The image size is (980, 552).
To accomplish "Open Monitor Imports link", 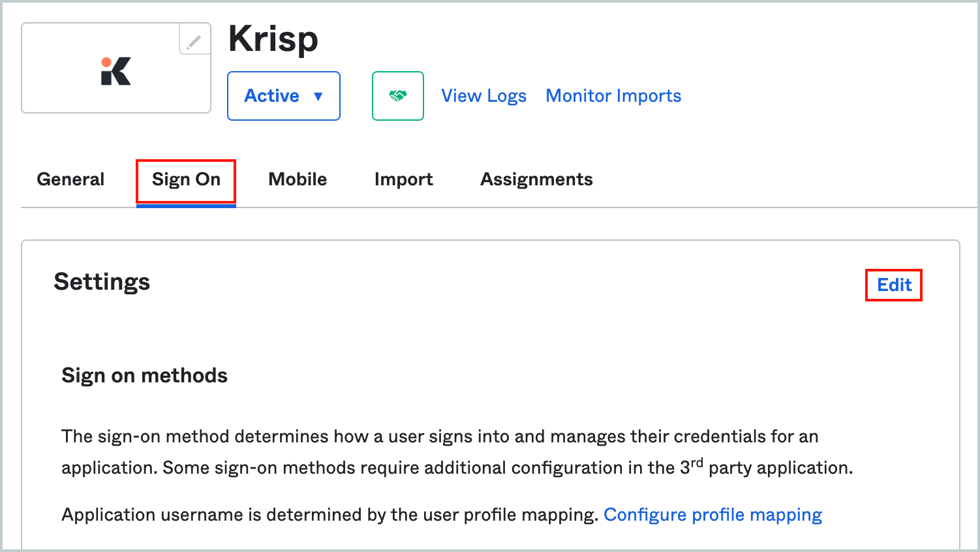I will pos(613,96).
